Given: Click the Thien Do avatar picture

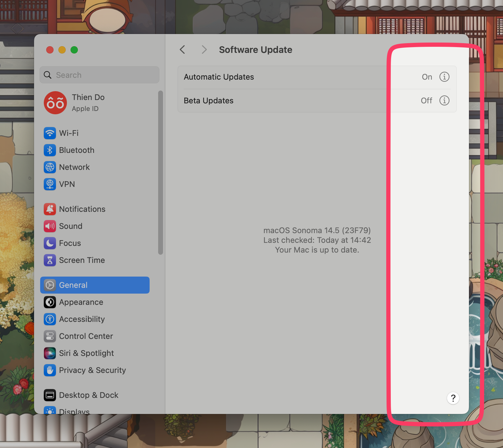Looking at the screenshot, I should 55,103.
